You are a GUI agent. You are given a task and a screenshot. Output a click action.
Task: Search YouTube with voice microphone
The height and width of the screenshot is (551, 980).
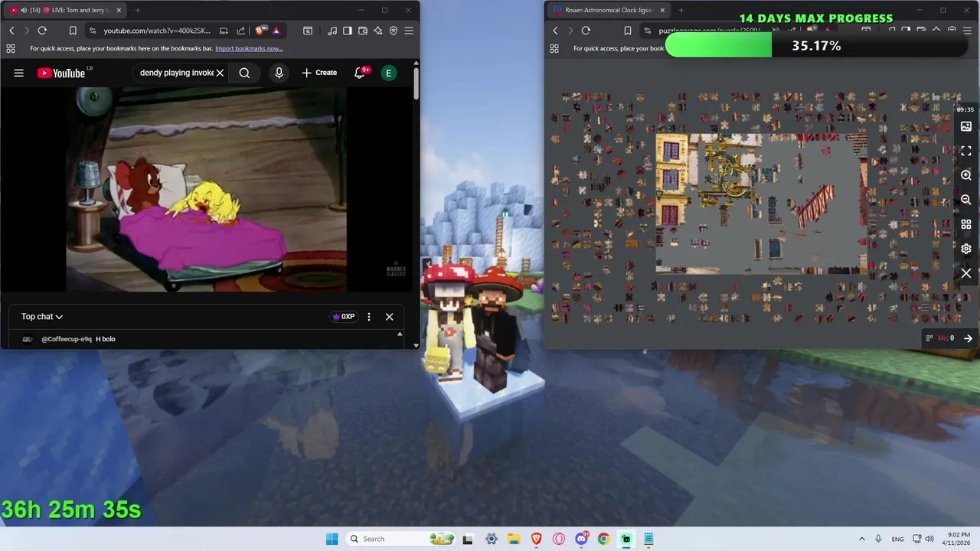[279, 73]
